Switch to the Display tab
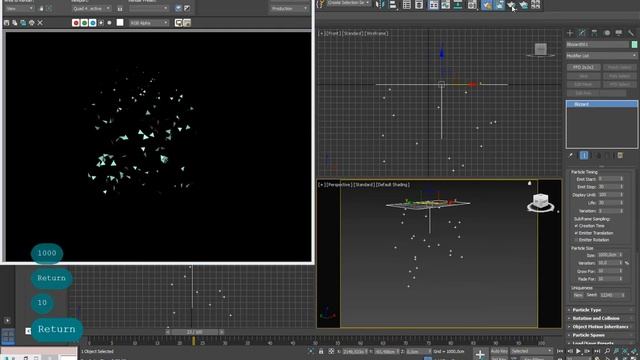 619,33
